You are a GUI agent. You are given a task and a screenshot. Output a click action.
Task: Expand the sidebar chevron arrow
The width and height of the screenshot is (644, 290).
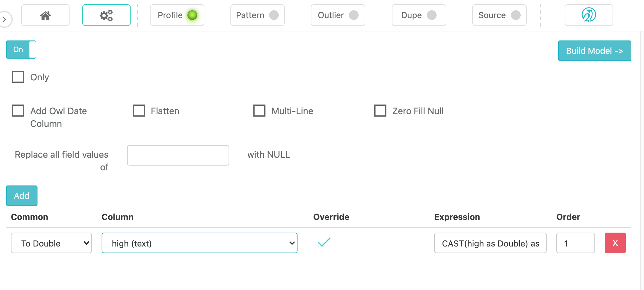(x=4, y=19)
